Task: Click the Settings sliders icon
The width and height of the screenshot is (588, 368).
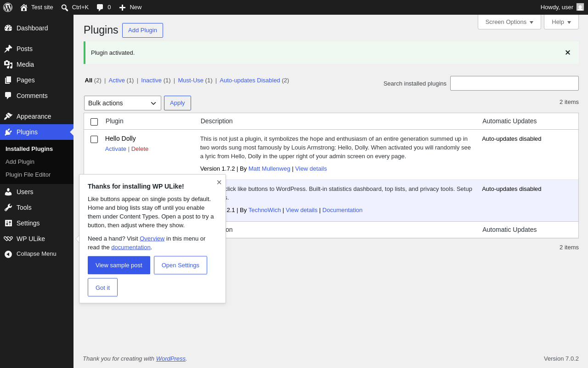Action: (8, 223)
